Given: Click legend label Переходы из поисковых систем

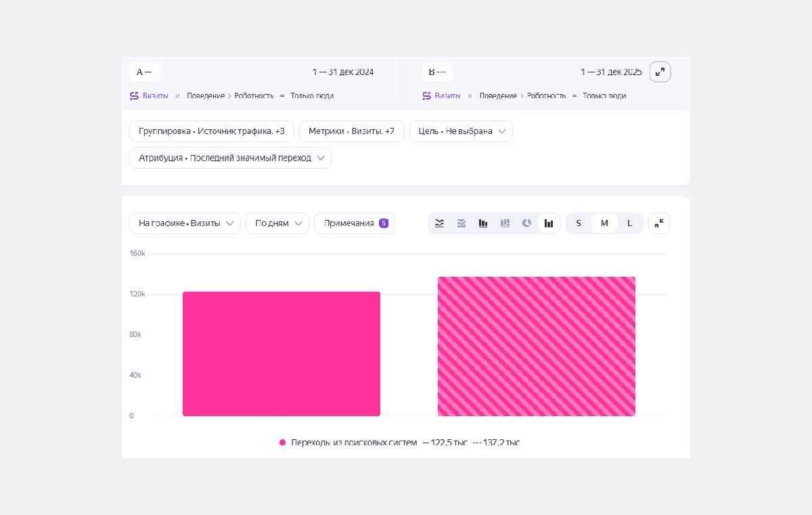Looking at the screenshot, I should (x=354, y=443).
